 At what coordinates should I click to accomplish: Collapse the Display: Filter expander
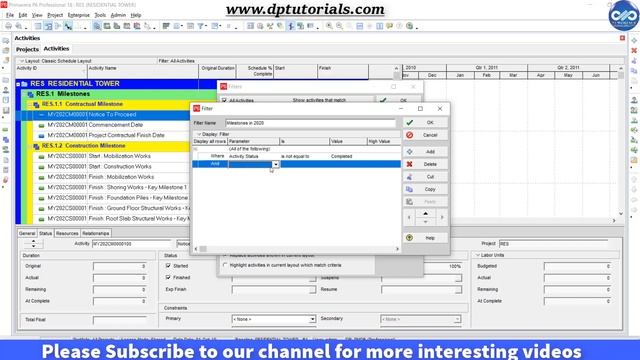199,134
